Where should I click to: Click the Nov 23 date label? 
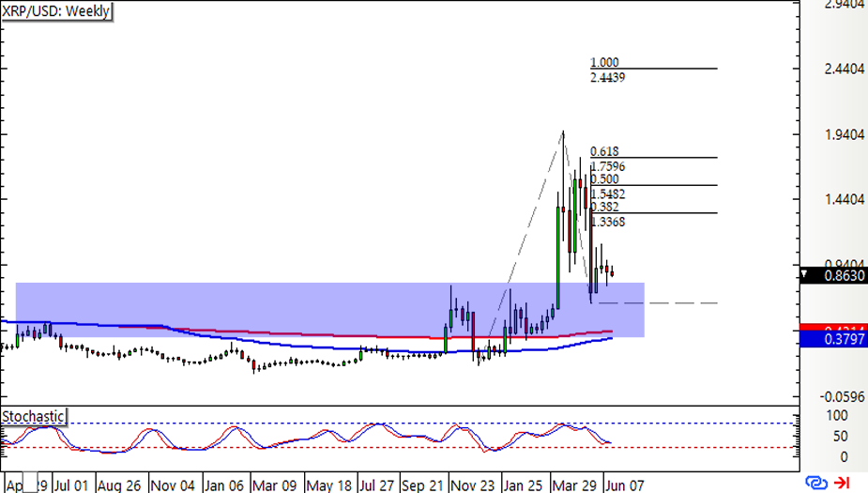[472, 485]
